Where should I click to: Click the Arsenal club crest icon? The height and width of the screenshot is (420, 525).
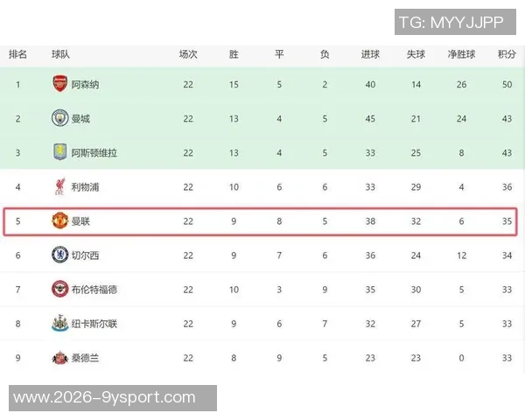pyautogui.click(x=59, y=85)
